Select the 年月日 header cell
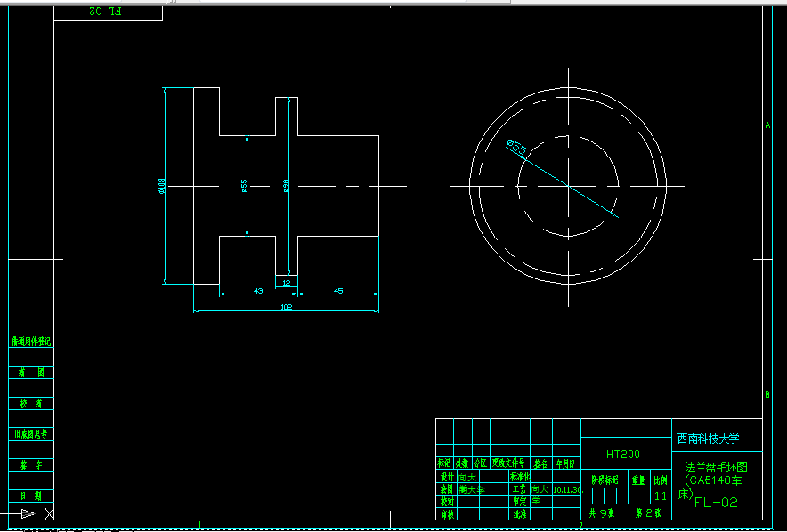The height and width of the screenshot is (532, 787). pyautogui.click(x=566, y=463)
